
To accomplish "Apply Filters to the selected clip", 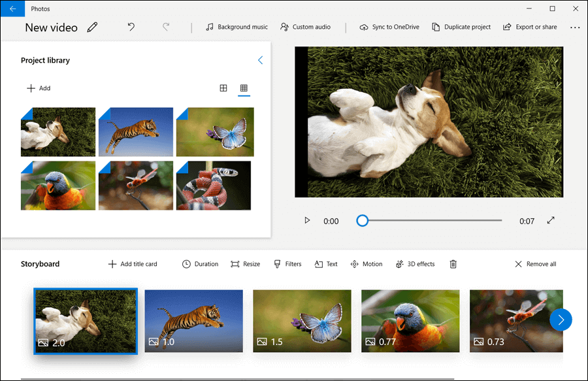I will point(287,263).
